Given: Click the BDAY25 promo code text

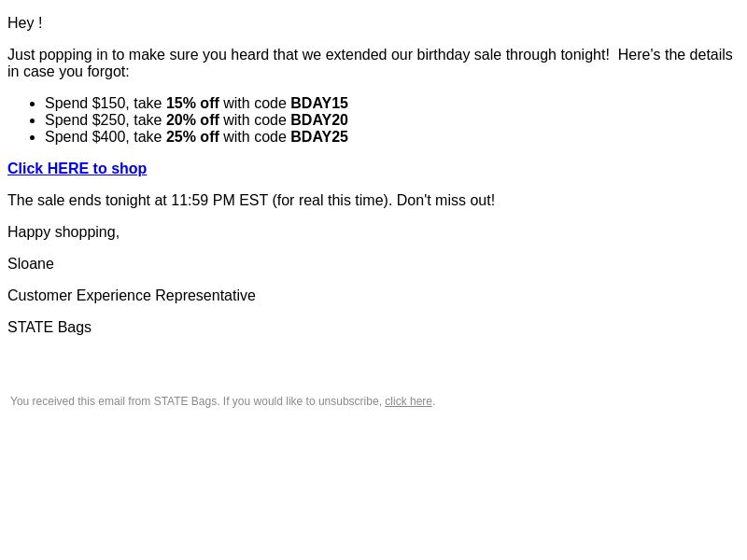Looking at the screenshot, I should point(319,136).
